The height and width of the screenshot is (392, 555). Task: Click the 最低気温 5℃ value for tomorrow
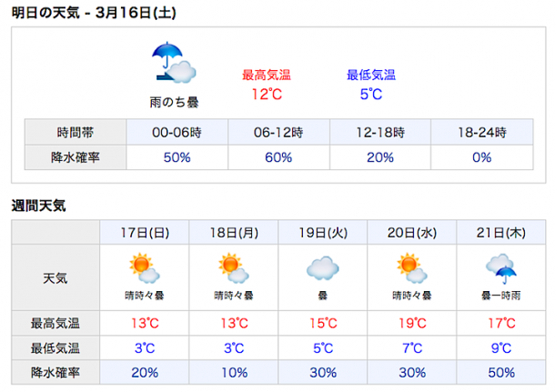point(371,95)
